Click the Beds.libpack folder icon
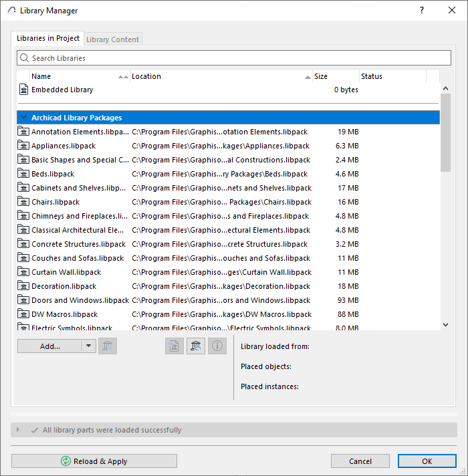The height and width of the screenshot is (476, 468). pyautogui.click(x=23, y=174)
